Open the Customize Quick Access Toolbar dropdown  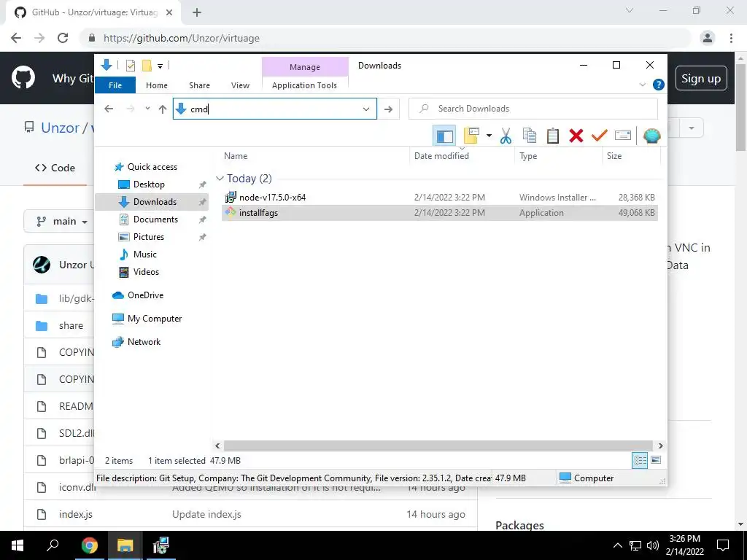click(160, 66)
